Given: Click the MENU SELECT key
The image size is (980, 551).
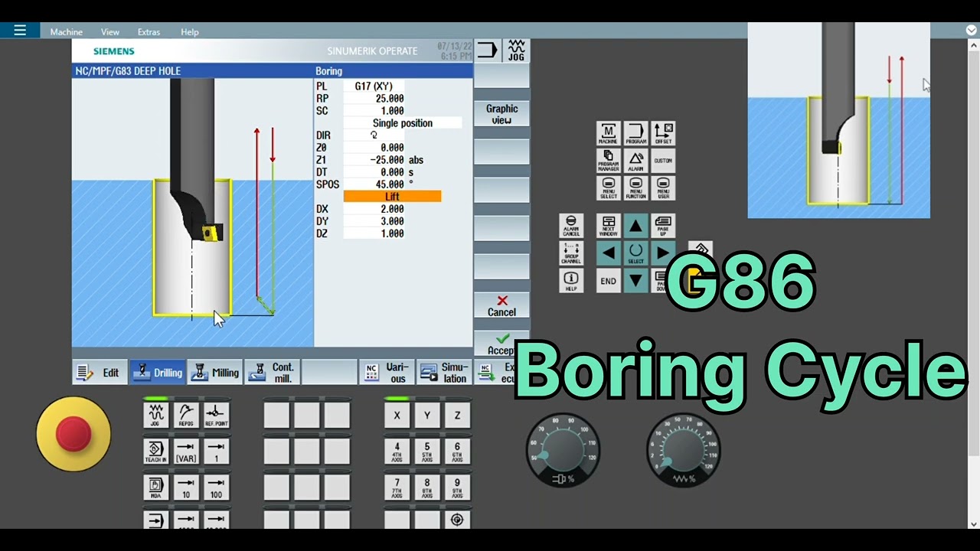Looking at the screenshot, I should 608,188.
